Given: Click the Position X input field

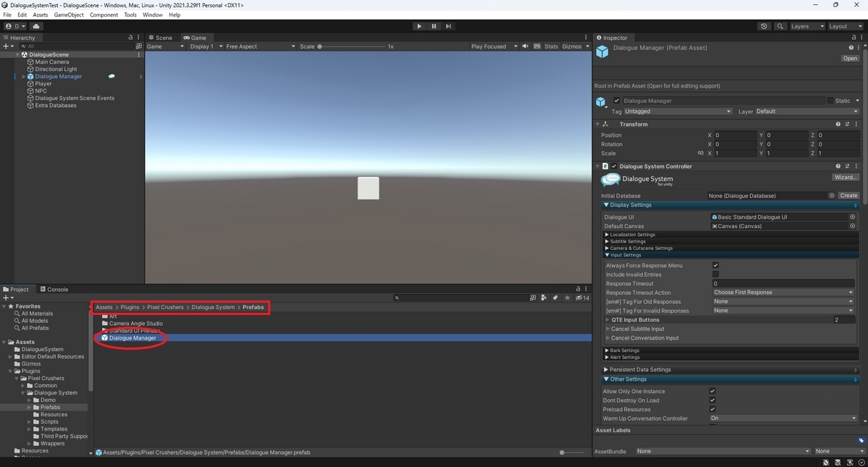Looking at the screenshot, I should click(x=736, y=135).
